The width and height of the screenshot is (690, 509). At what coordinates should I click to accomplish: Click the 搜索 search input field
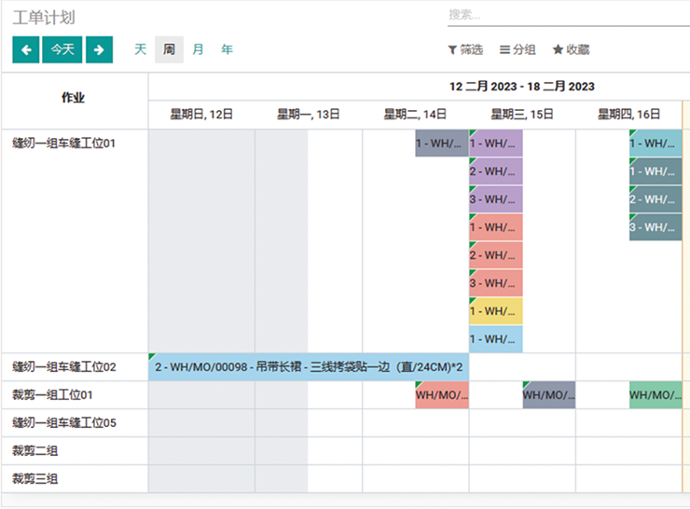click(565, 15)
